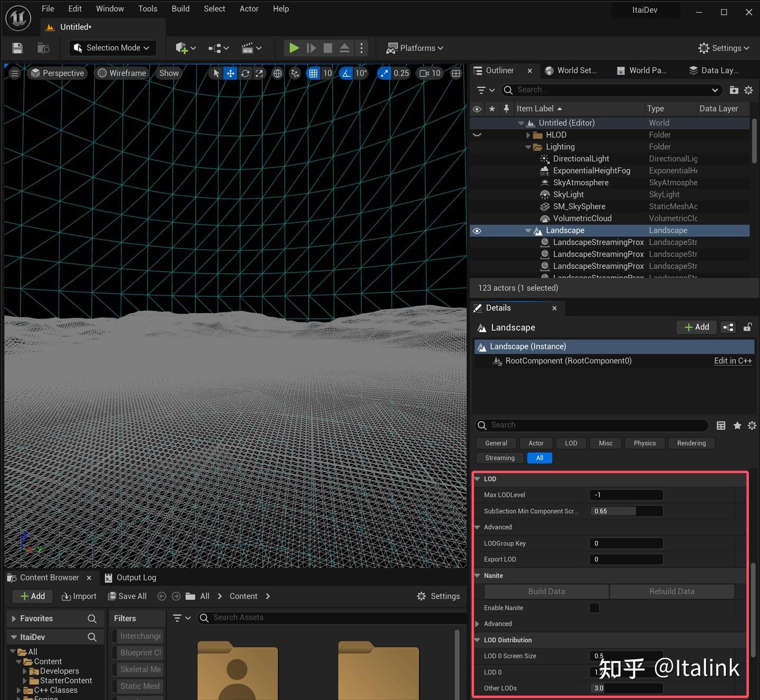
Task: Click the lock icon in Details panel
Action: pyautogui.click(x=747, y=327)
